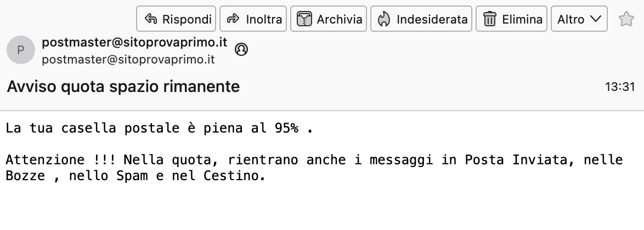Star this message
Image resolution: width=644 pixels, height=230 pixels.
pyautogui.click(x=626, y=20)
